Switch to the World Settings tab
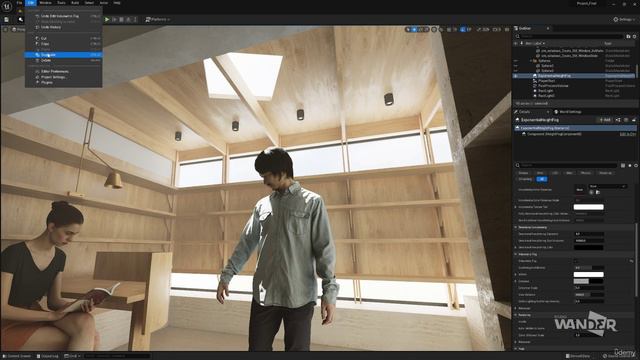 coord(568,112)
